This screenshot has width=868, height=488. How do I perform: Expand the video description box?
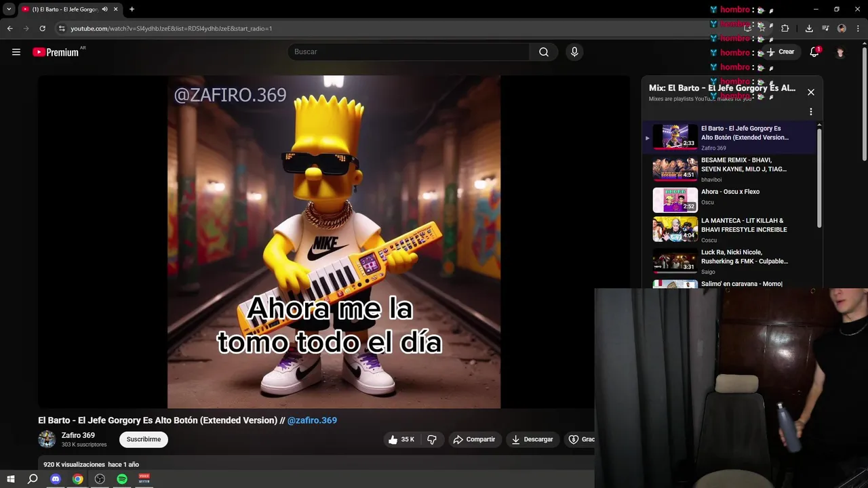[x=316, y=464]
